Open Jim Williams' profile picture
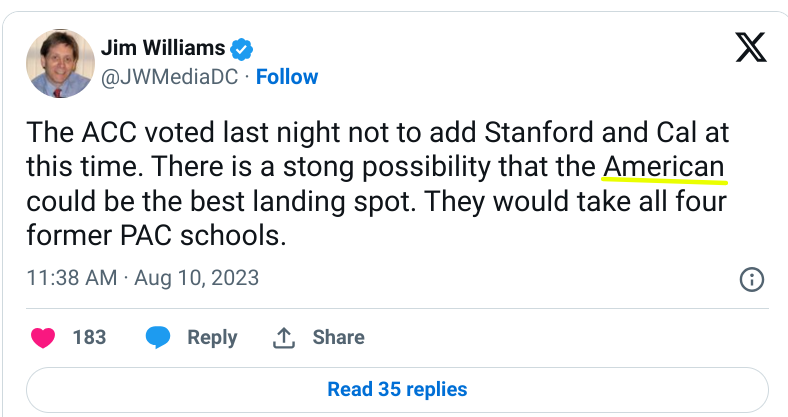This screenshot has height=417, width=788. click(59, 63)
